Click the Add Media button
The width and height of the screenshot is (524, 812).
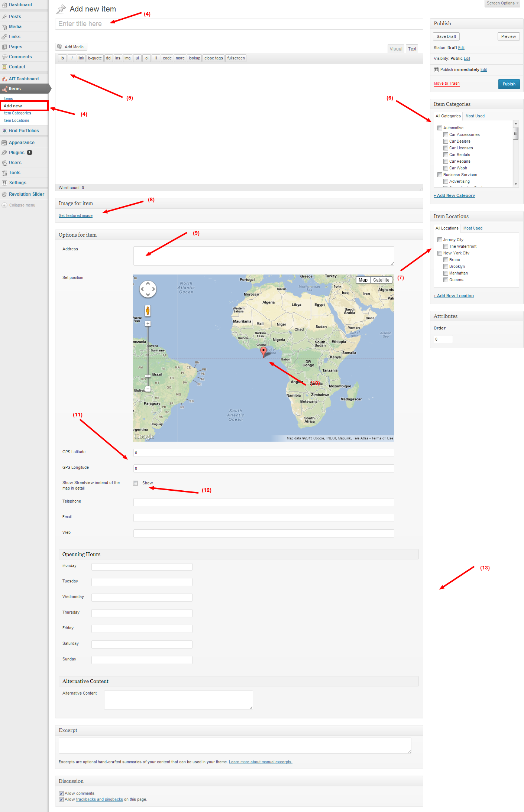tap(71, 47)
